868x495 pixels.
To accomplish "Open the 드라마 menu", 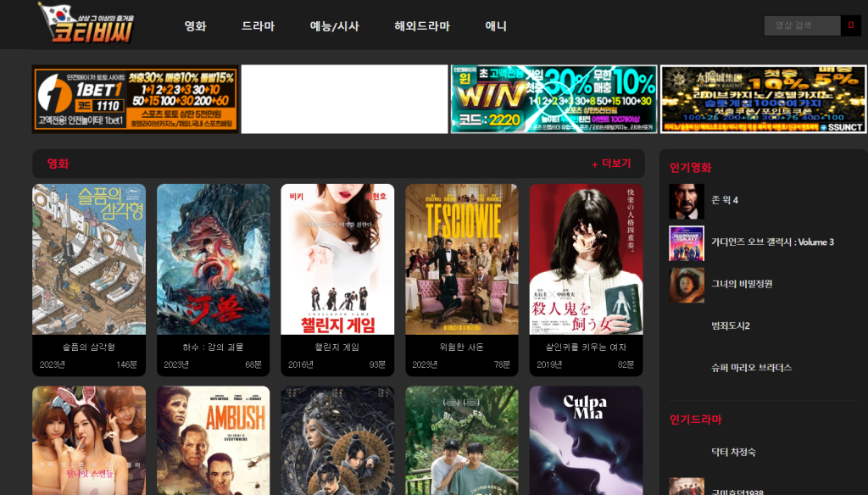I will point(258,26).
